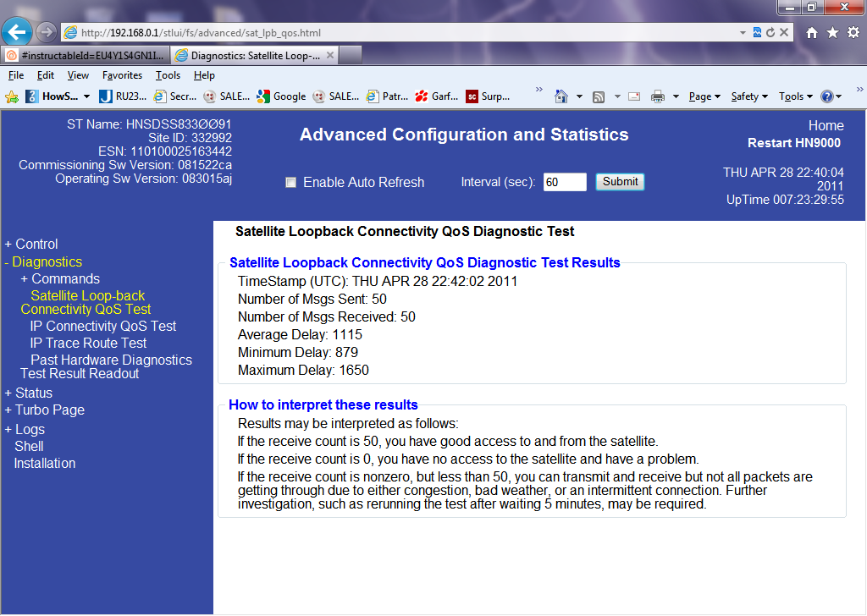Open a new blank browser tab button
The height and width of the screenshot is (616, 867).
pos(350,55)
